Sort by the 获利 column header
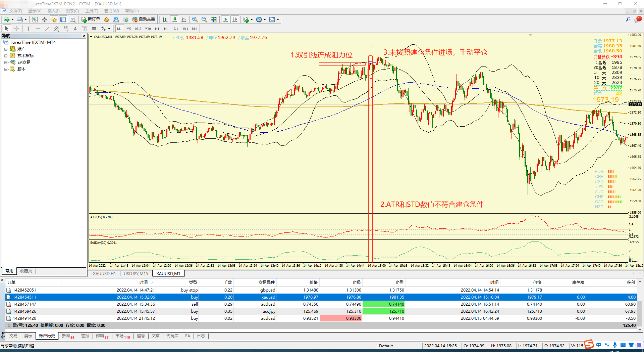The height and width of the screenshot is (352, 644). click(631, 282)
